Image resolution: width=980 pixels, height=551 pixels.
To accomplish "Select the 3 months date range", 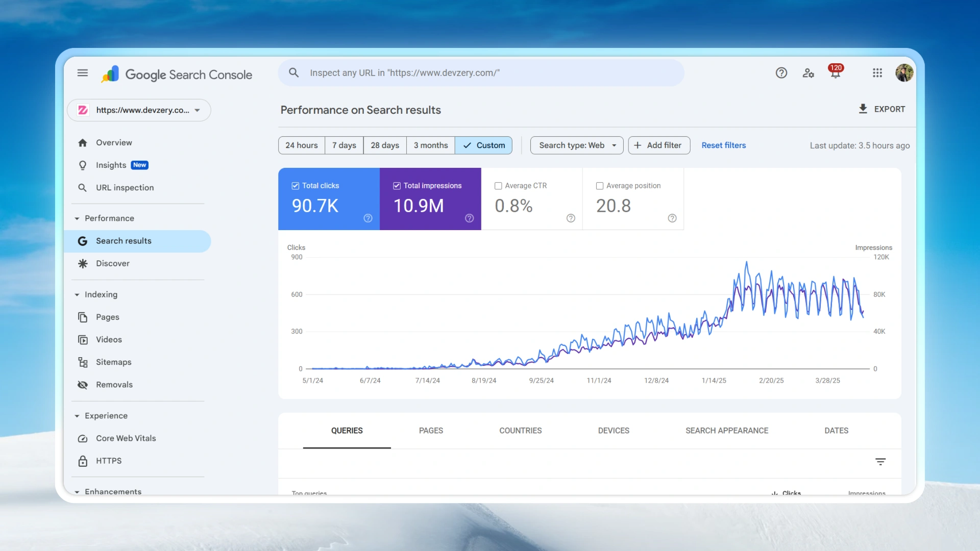I will (x=431, y=145).
